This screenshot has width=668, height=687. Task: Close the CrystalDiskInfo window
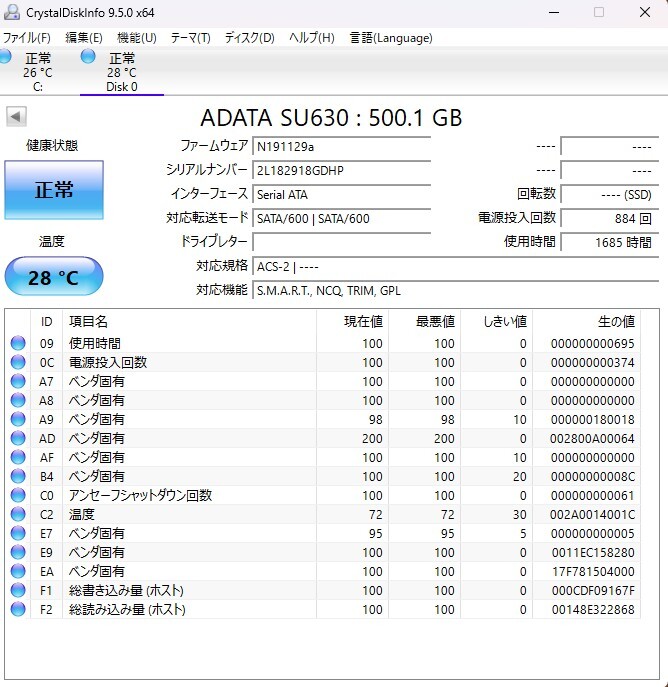[x=645, y=12]
